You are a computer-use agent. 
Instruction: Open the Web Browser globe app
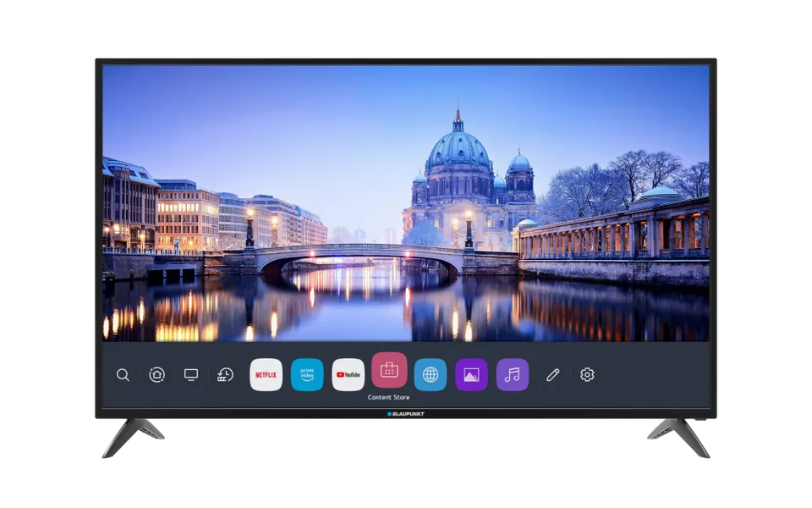point(431,375)
